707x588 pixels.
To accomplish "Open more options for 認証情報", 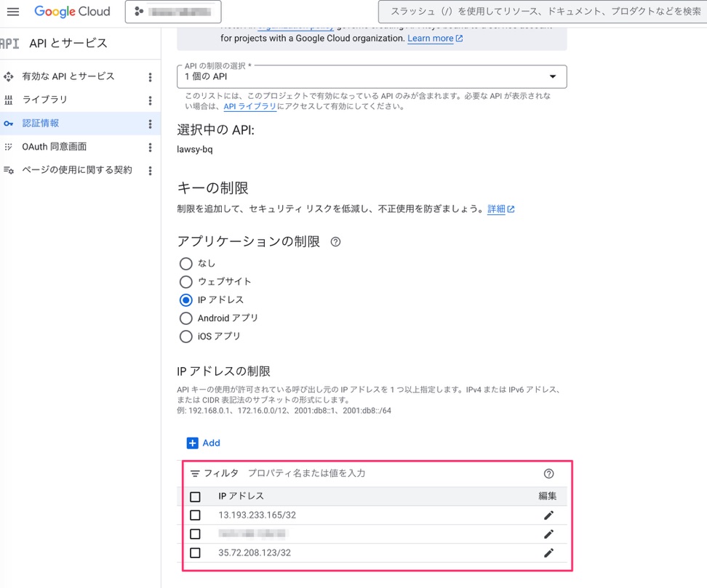I will tap(150, 124).
